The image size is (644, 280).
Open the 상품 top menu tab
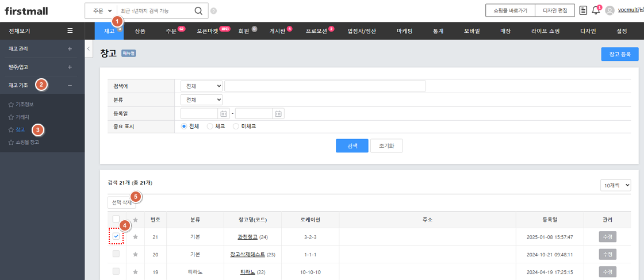pos(140,31)
